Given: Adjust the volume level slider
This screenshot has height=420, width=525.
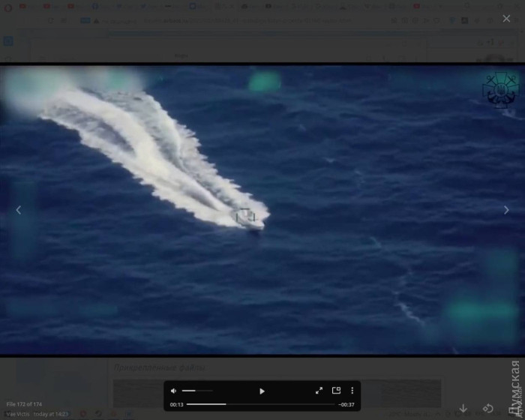Looking at the screenshot, I should (197, 391).
